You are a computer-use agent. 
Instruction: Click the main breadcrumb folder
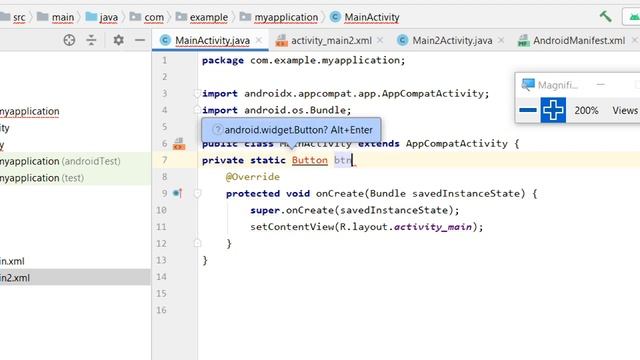click(56, 17)
